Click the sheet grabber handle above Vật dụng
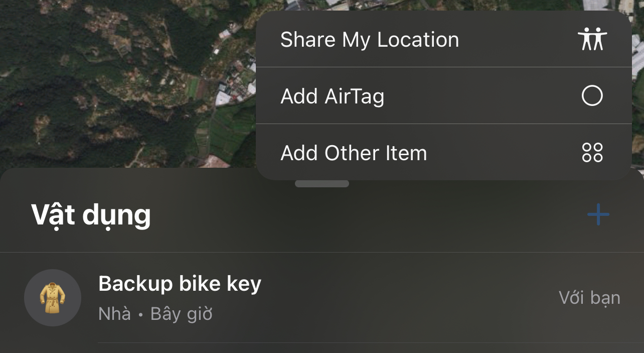Screen dimensions: 644x353 [321, 184]
